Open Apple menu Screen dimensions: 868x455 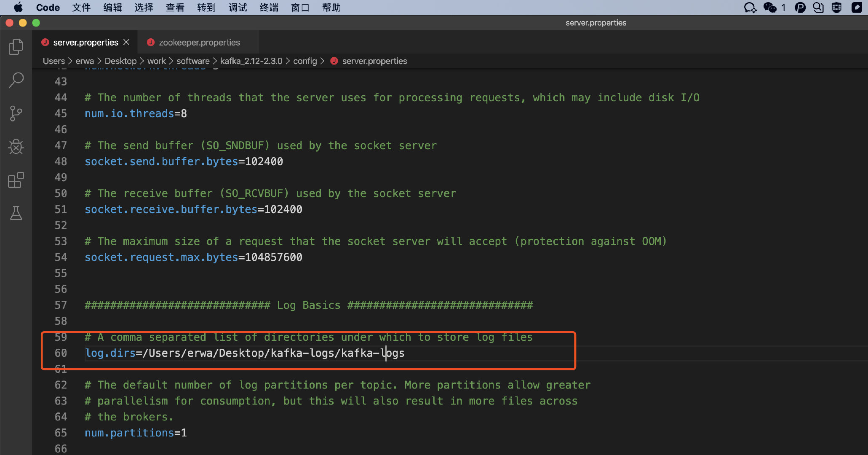(18, 8)
